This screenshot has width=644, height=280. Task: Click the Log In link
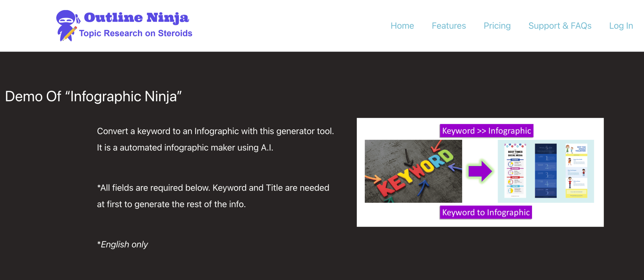pyautogui.click(x=621, y=26)
